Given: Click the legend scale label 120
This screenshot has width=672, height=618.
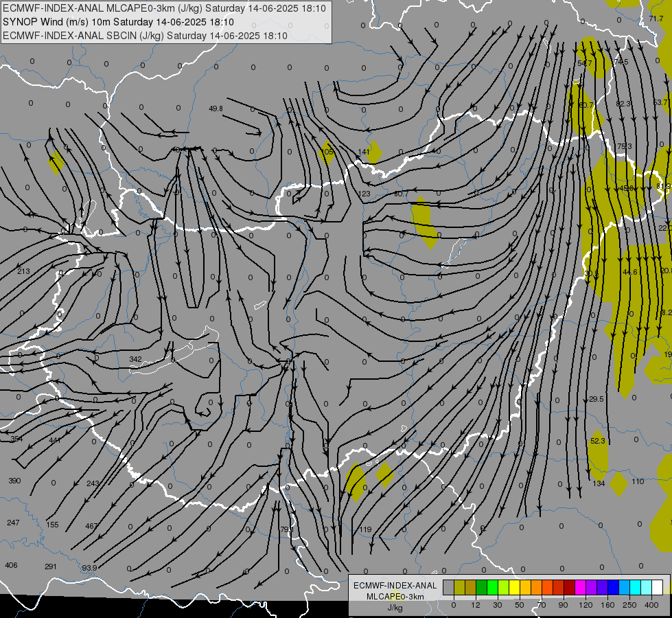Looking at the screenshot, I should coord(586,605).
